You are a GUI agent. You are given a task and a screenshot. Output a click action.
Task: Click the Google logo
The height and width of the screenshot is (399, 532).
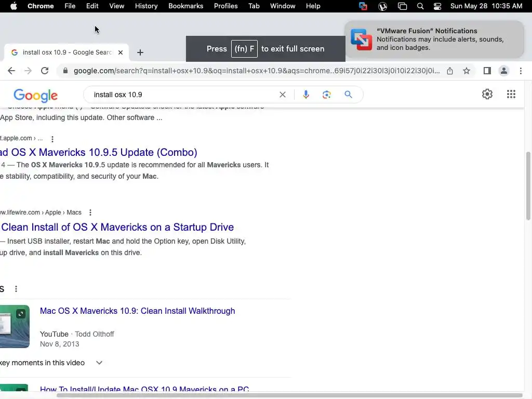tap(36, 96)
